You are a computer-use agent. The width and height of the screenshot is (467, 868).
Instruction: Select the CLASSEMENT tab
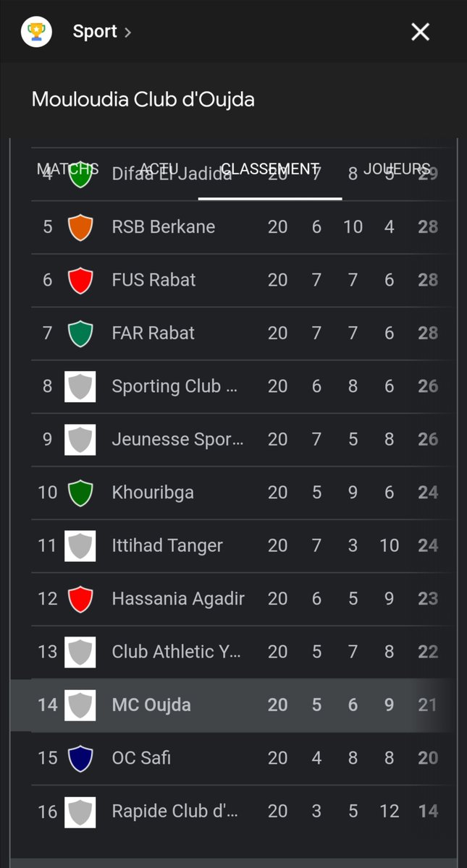pos(270,169)
